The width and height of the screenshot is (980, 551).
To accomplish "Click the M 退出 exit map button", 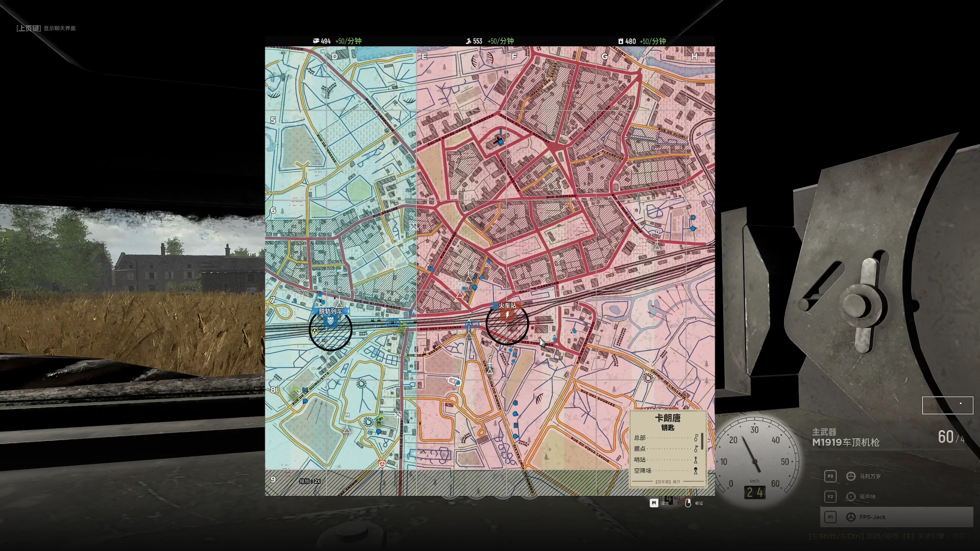I will pos(654,503).
